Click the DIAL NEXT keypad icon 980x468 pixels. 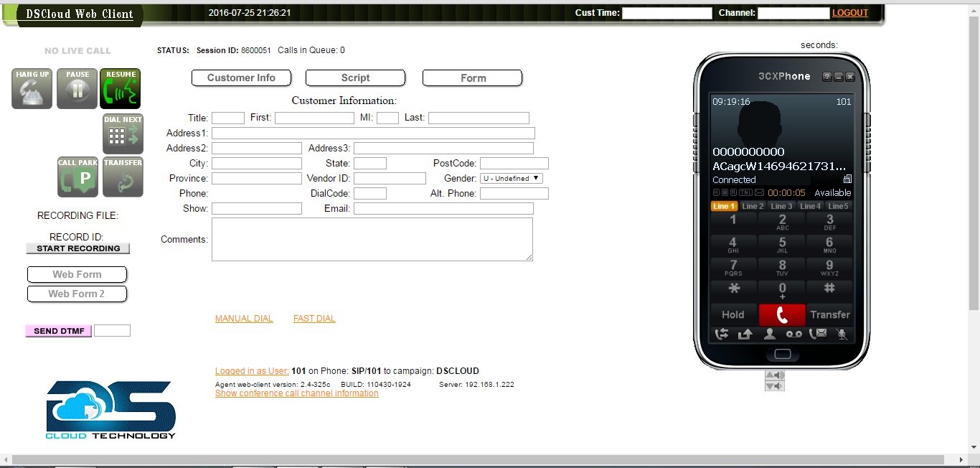[x=122, y=134]
